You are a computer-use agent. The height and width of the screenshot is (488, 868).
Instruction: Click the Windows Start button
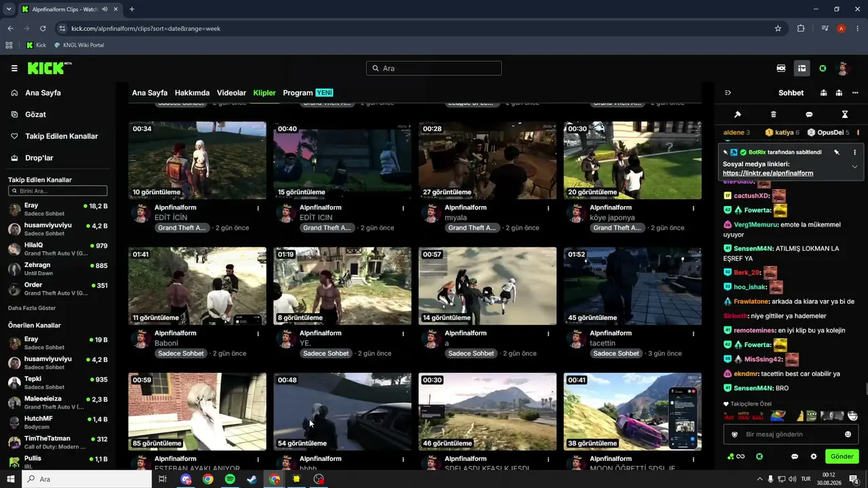[11, 479]
